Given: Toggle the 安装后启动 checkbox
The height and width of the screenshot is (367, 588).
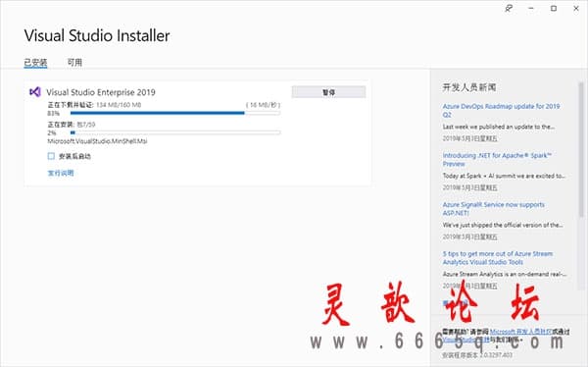Looking at the screenshot, I should pos(51,156).
